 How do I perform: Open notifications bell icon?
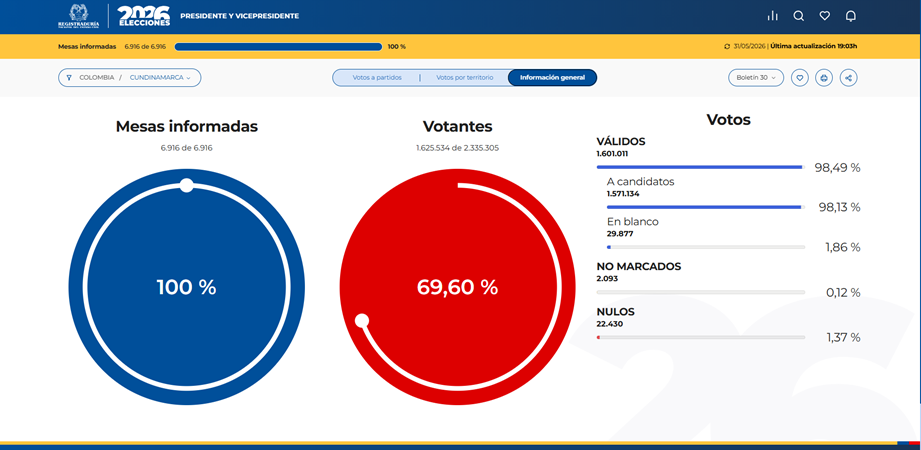pos(851,16)
